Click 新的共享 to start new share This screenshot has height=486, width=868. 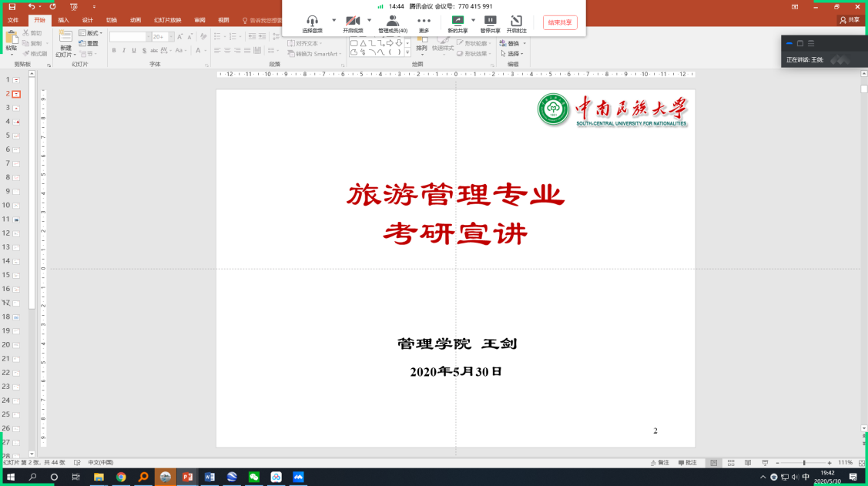(457, 24)
